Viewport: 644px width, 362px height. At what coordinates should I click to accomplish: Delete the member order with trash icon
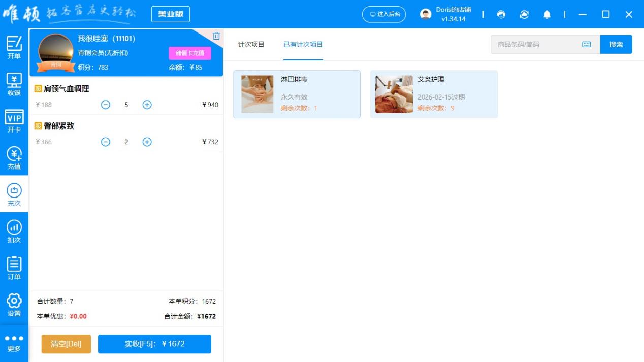[x=216, y=36]
